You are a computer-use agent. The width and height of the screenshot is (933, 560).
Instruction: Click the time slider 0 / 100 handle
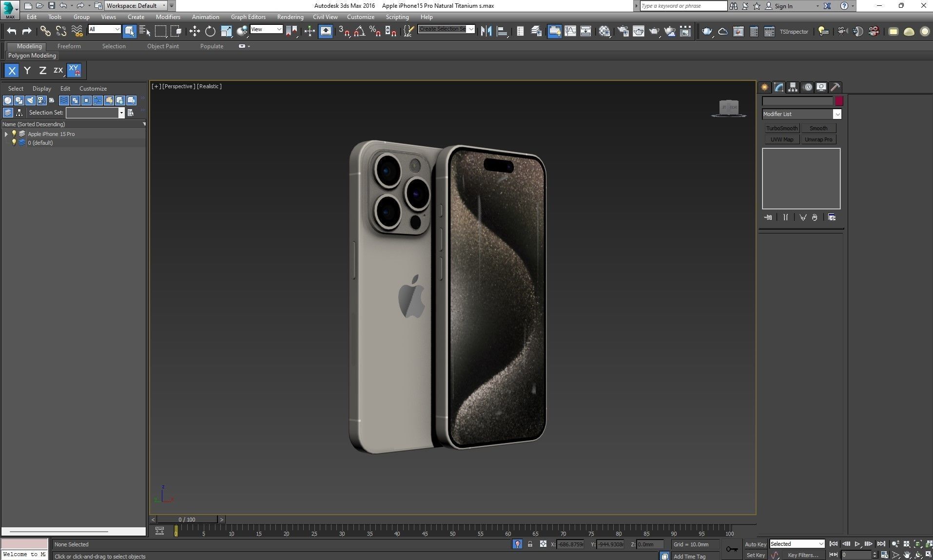[187, 520]
